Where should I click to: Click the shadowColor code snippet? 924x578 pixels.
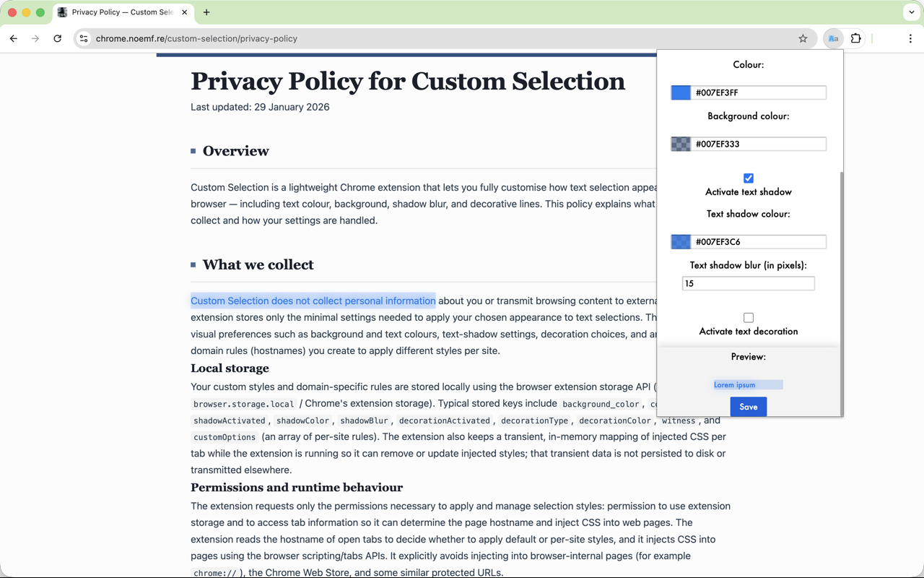pyautogui.click(x=303, y=420)
